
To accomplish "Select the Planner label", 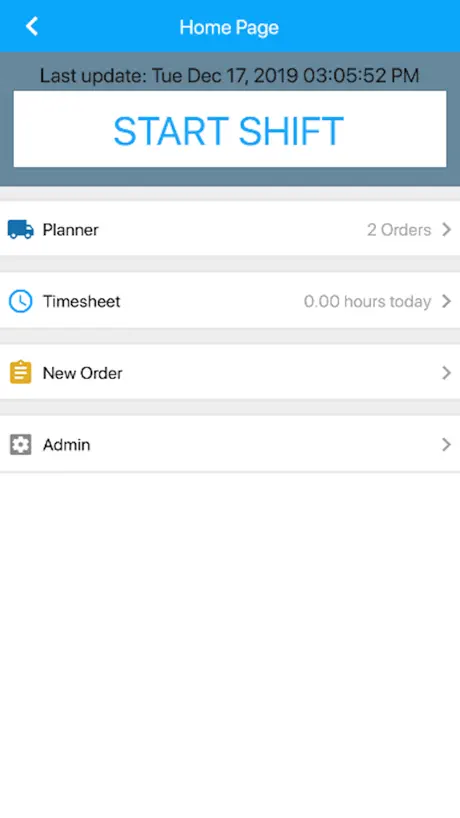I will point(70,230).
